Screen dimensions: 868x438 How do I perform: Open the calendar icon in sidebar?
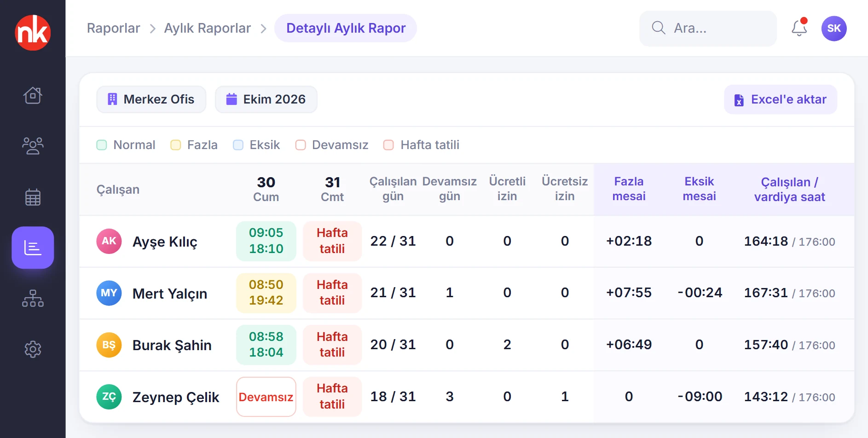pyautogui.click(x=33, y=197)
